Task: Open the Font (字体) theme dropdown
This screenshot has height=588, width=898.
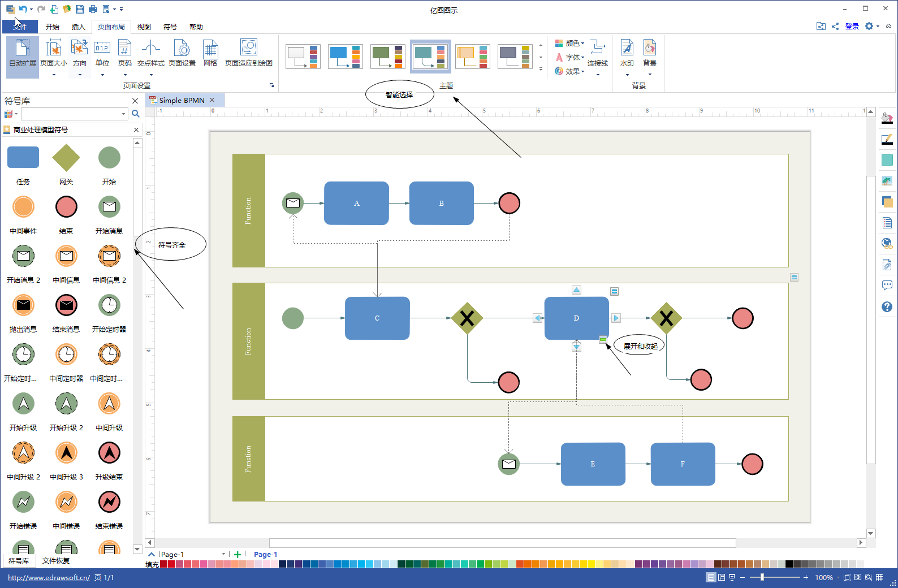Action: 569,57
